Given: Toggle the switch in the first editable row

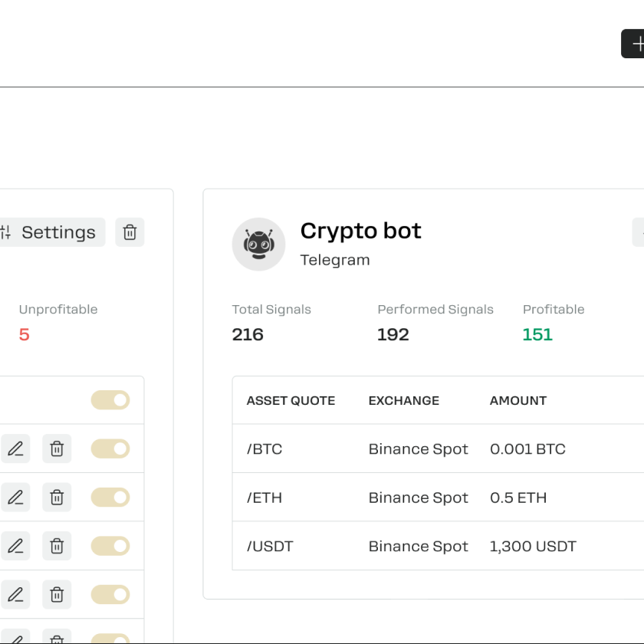Looking at the screenshot, I should pyautogui.click(x=110, y=449).
